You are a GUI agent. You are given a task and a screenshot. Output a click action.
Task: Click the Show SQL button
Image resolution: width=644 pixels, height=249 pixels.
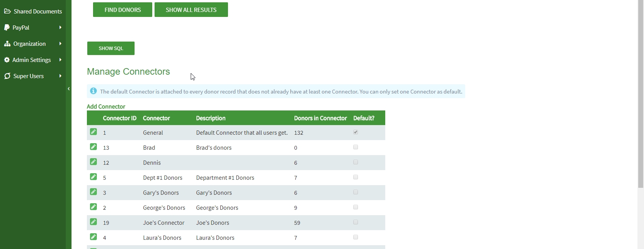click(x=111, y=48)
